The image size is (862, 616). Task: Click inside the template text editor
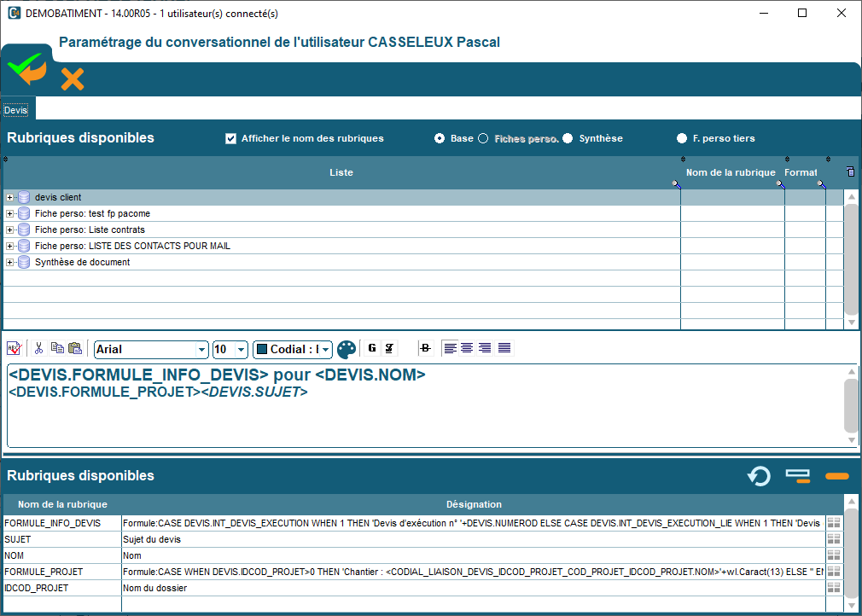tap(427, 418)
